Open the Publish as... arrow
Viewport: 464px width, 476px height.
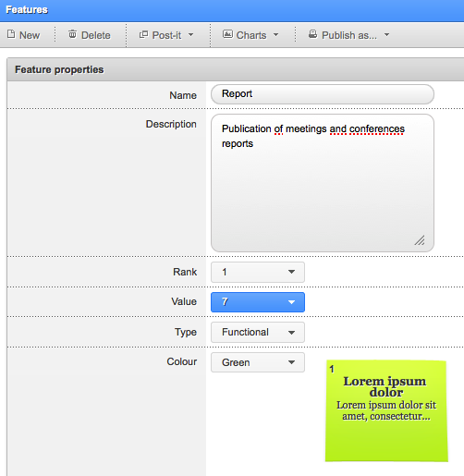pyautogui.click(x=386, y=35)
